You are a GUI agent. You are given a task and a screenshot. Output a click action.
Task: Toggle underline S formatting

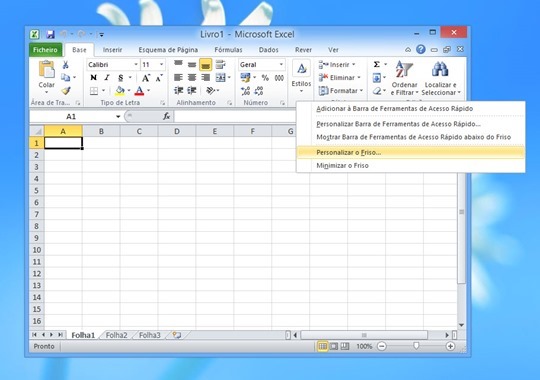(121, 78)
